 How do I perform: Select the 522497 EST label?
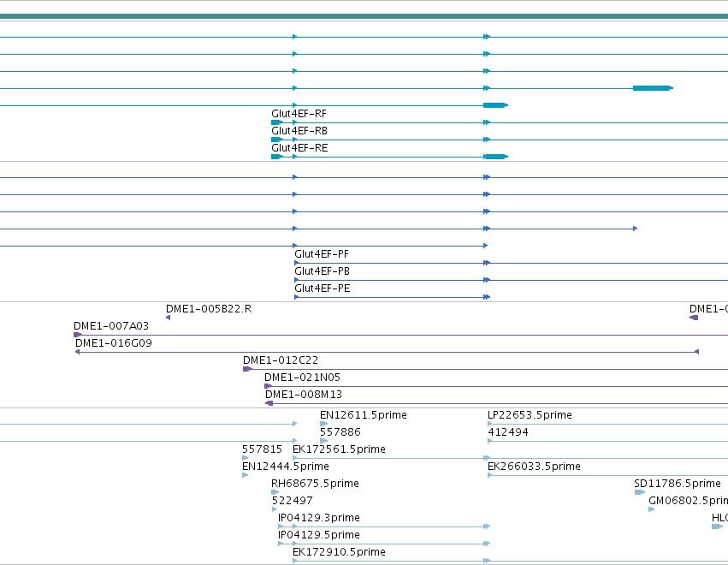[x=292, y=501]
